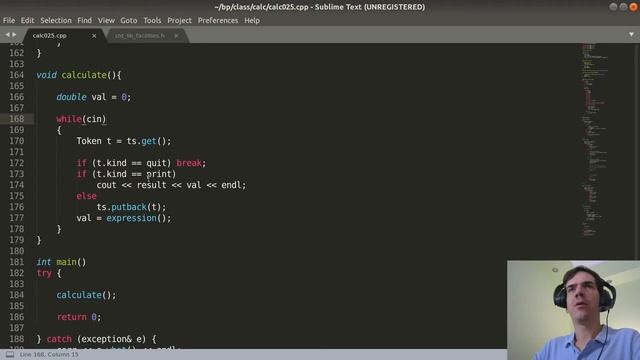
Task: Open the Find menu
Action: [x=84, y=20]
